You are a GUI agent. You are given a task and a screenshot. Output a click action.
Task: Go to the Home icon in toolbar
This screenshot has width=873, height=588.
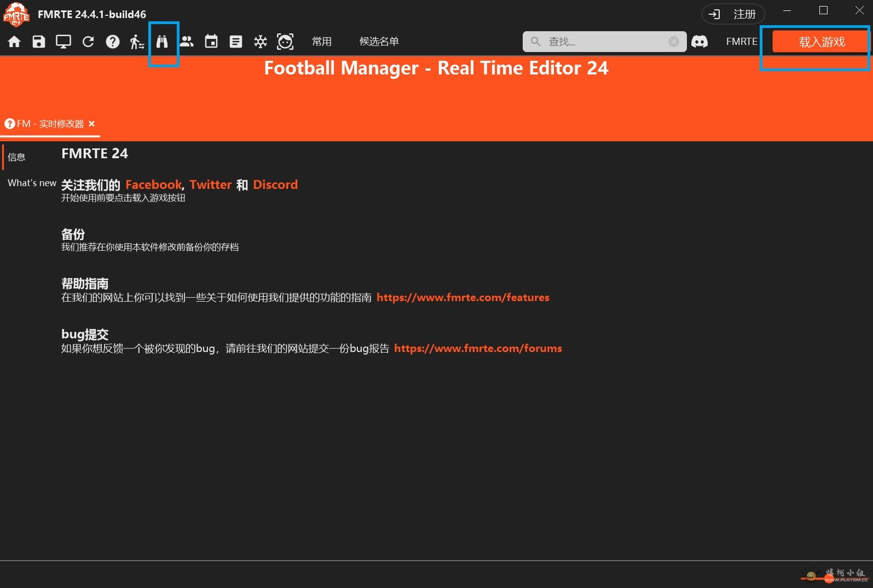click(14, 42)
